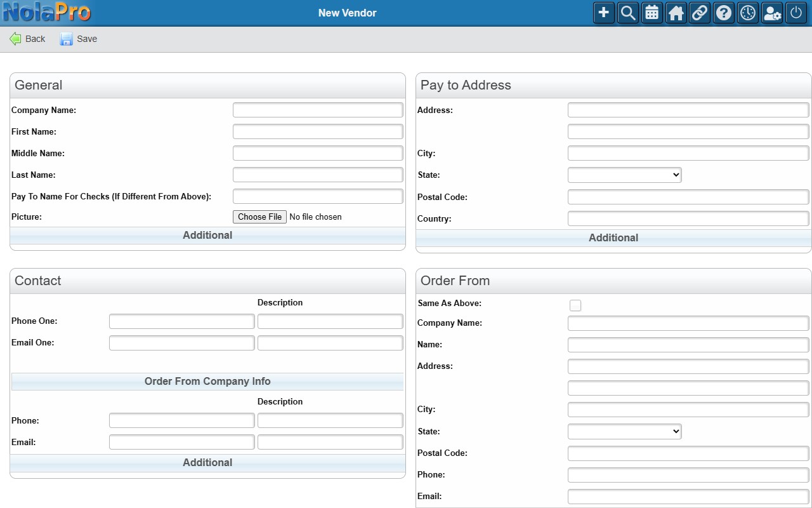Click the Email One address field
The height and width of the screenshot is (508, 812).
tap(181, 343)
